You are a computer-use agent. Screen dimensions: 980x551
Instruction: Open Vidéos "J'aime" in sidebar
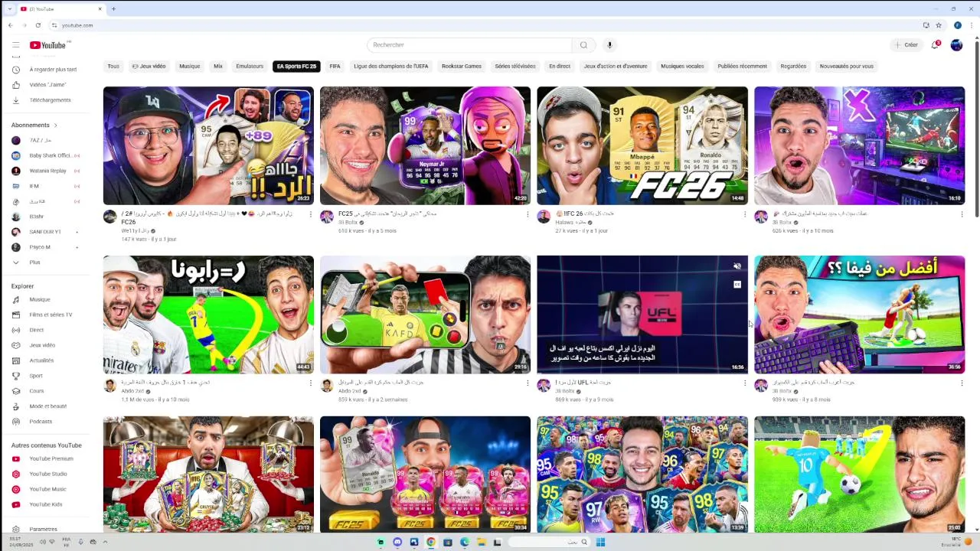point(46,85)
